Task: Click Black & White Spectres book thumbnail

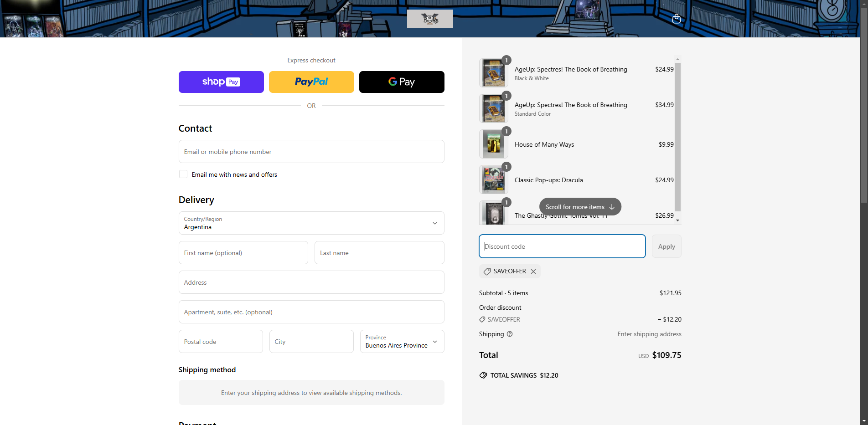Action: [494, 73]
